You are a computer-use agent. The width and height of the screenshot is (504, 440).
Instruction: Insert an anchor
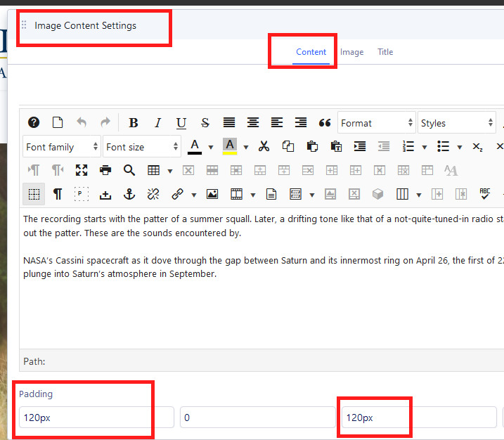[x=129, y=194]
